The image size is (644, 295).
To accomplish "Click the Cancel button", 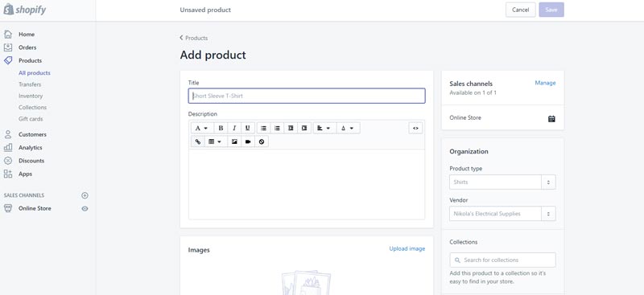I will point(520,10).
